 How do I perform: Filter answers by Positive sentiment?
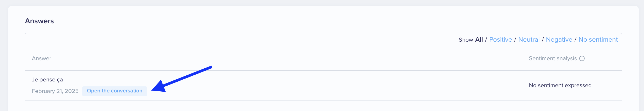(x=500, y=40)
